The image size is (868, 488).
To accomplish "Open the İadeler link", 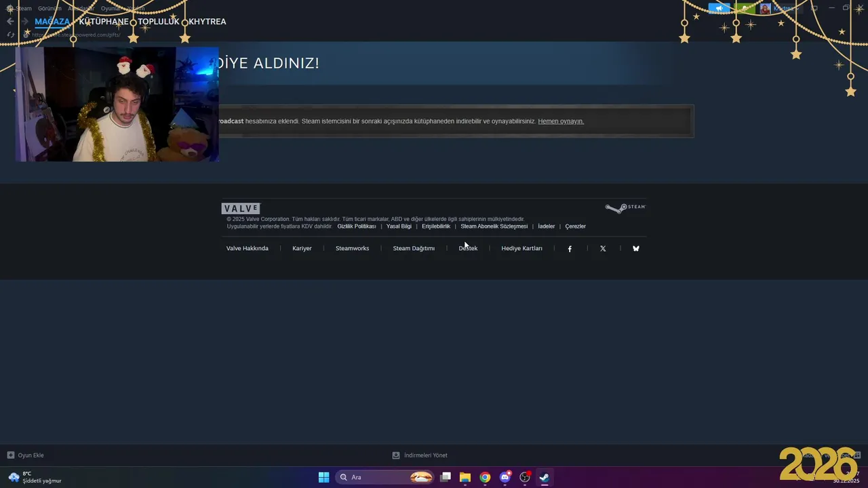I will (547, 226).
